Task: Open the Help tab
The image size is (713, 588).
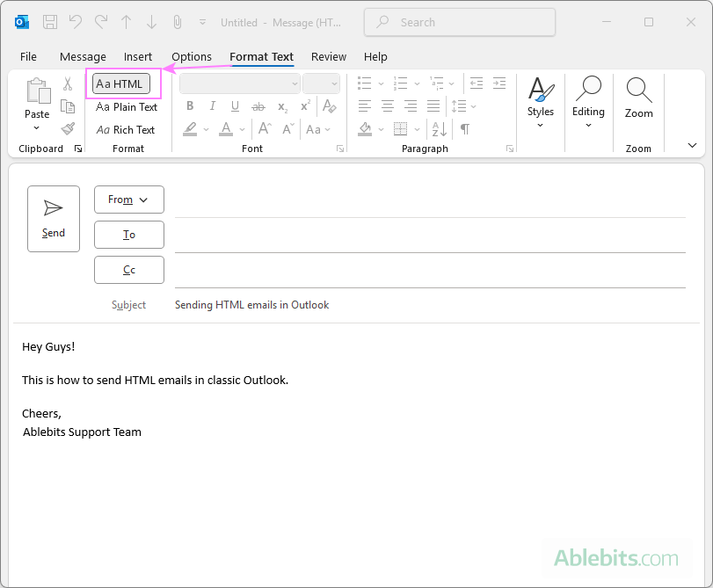Action: pyautogui.click(x=375, y=56)
